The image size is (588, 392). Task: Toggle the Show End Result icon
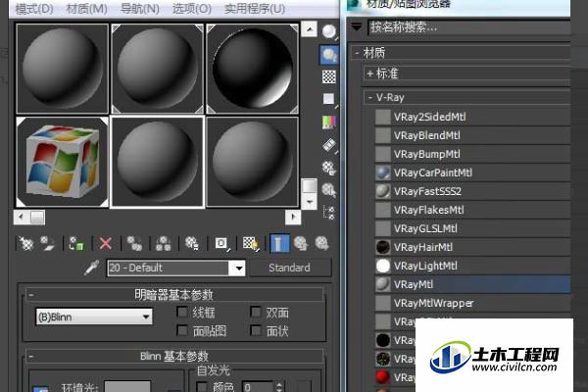click(x=279, y=243)
